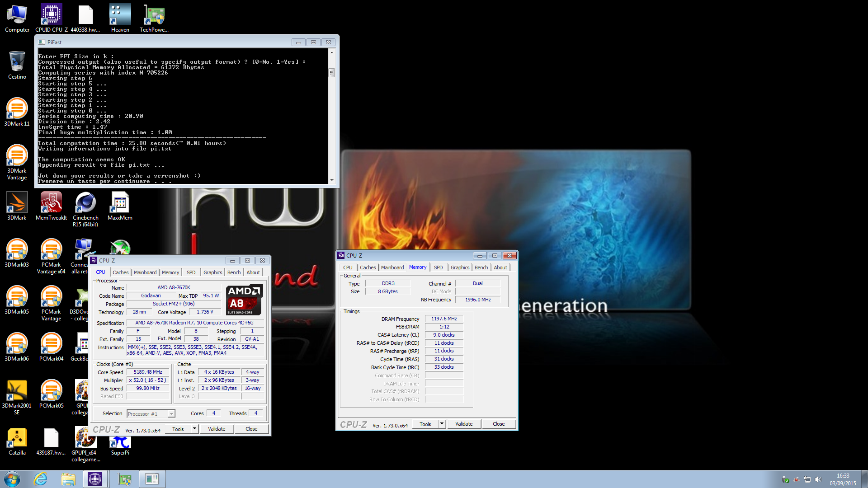Launch the 3DMark 11 shortcut
Screen dimensions: 868x488
[17, 113]
